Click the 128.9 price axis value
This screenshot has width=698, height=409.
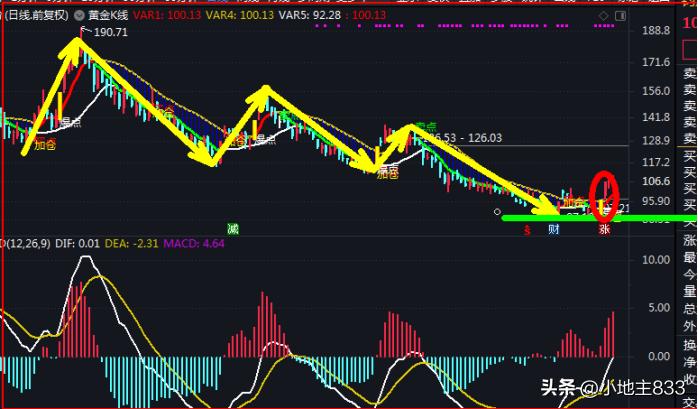tap(656, 141)
